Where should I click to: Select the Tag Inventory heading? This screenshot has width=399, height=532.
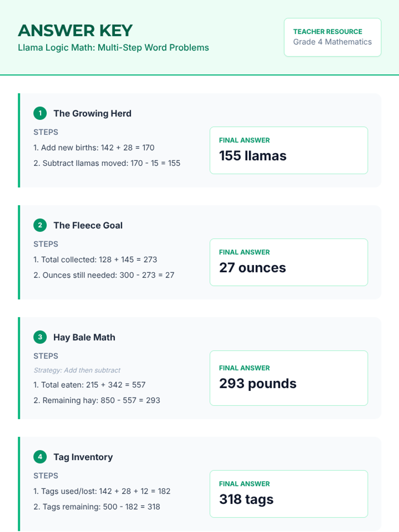pyautogui.click(x=83, y=457)
